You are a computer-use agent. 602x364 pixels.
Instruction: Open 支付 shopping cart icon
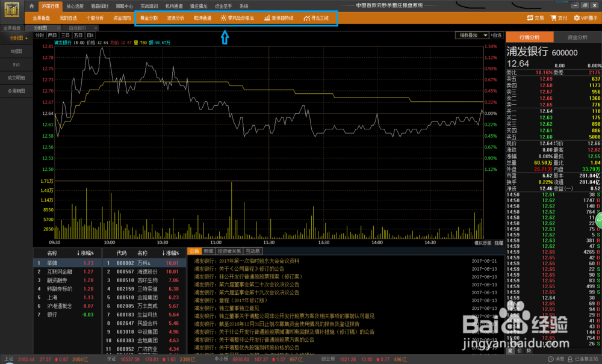coord(559,17)
